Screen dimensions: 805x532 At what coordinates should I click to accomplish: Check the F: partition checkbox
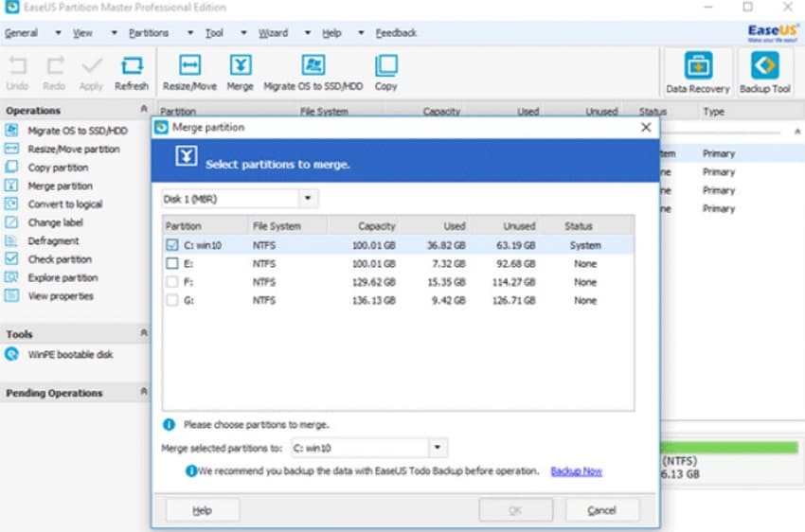click(172, 282)
